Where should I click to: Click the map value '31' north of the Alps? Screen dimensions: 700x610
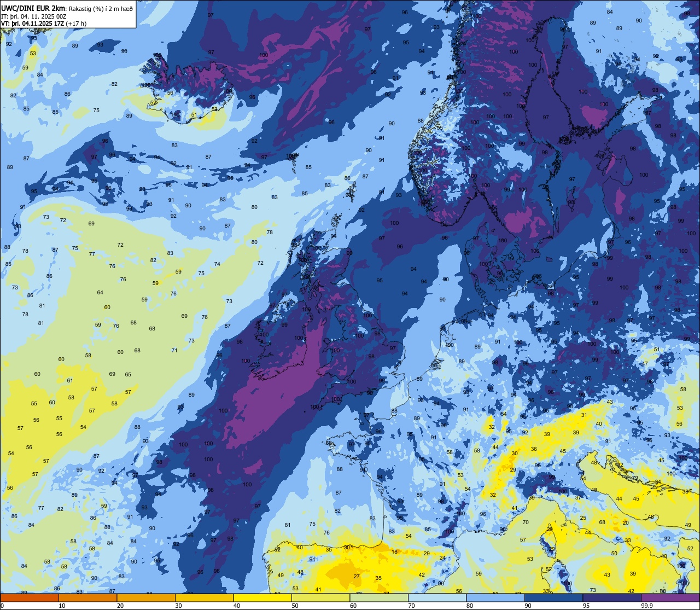pyautogui.click(x=584, y=415)
